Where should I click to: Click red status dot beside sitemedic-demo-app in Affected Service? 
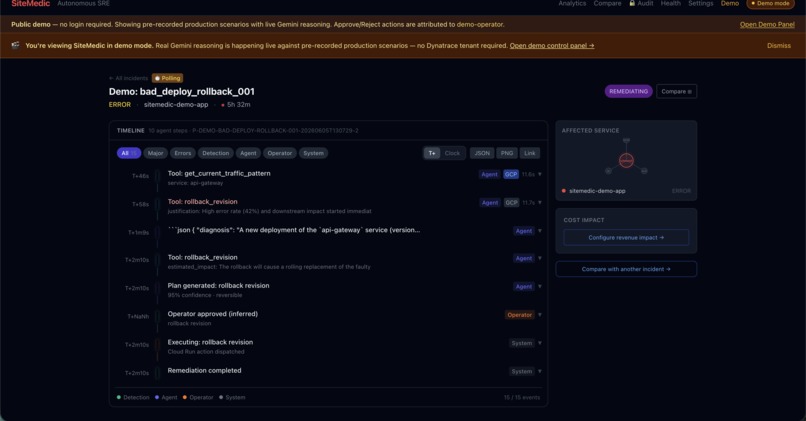tap(564, 191)
